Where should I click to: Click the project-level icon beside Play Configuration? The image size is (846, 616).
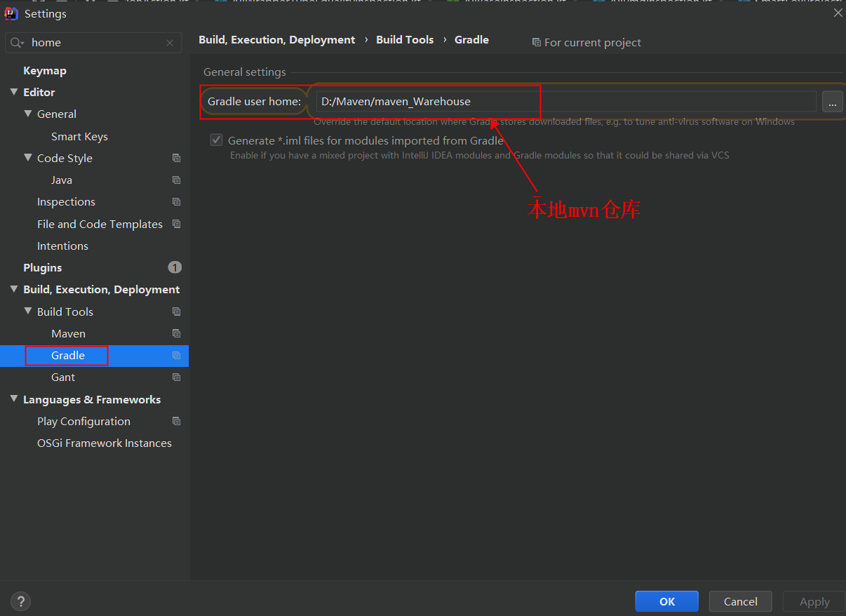pos(176,422)
